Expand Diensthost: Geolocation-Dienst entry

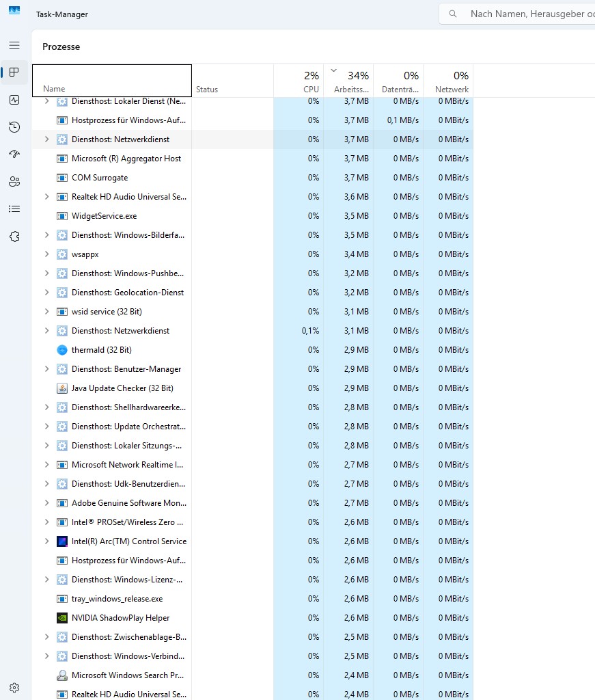pyautogui.click(x=46, y=293)
